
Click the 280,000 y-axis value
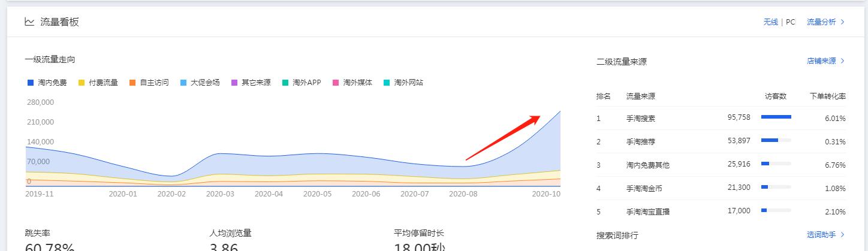[x=40, y=102]
